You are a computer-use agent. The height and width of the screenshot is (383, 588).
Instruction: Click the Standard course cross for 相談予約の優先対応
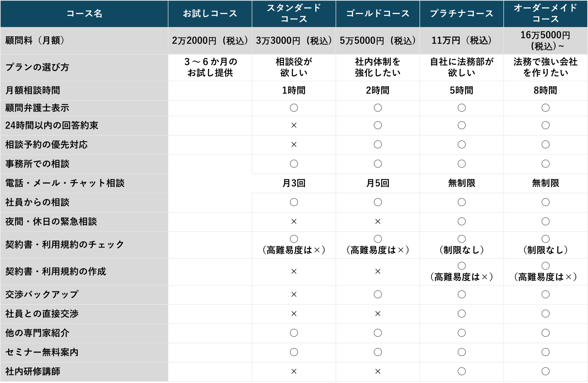coord(294,145)
